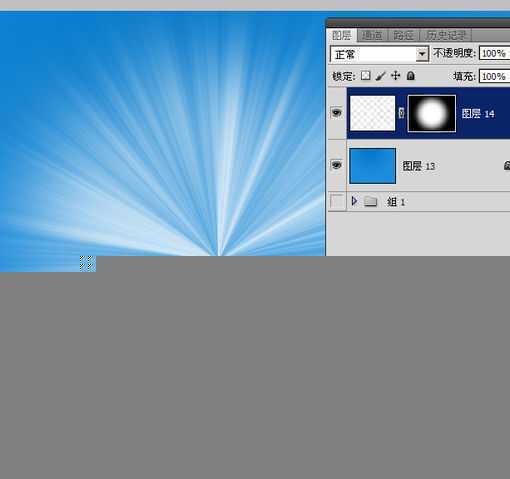Show 组 1 via its visibility box

click(x=337, y=201)
